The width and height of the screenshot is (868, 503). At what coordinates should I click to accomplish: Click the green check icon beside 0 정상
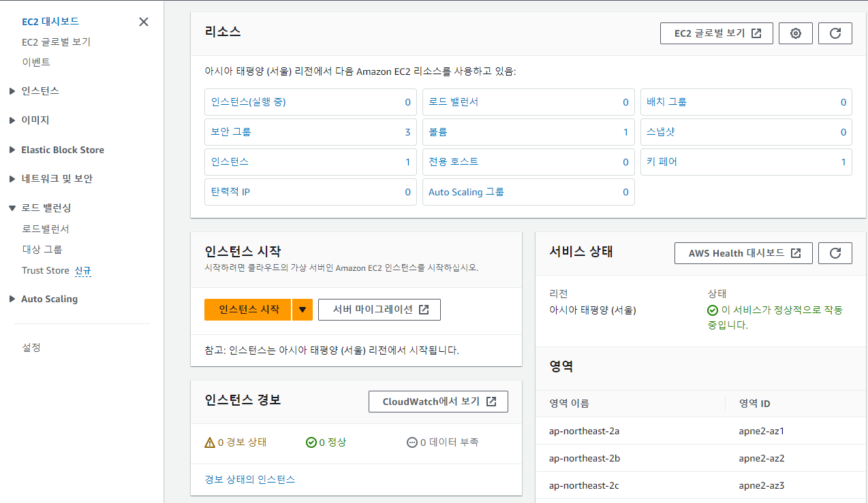(x=311, y=442)
